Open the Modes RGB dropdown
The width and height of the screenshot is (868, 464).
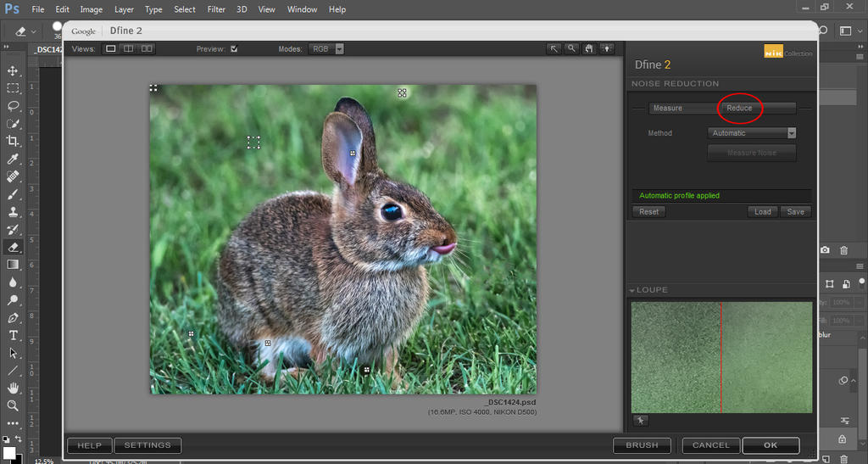(x=326, y=49)
